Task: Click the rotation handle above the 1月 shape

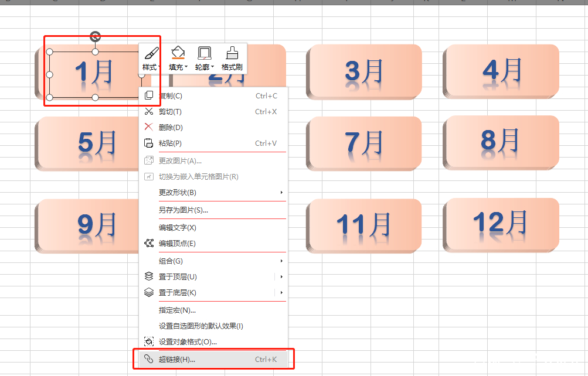Action: pos(95,36)
